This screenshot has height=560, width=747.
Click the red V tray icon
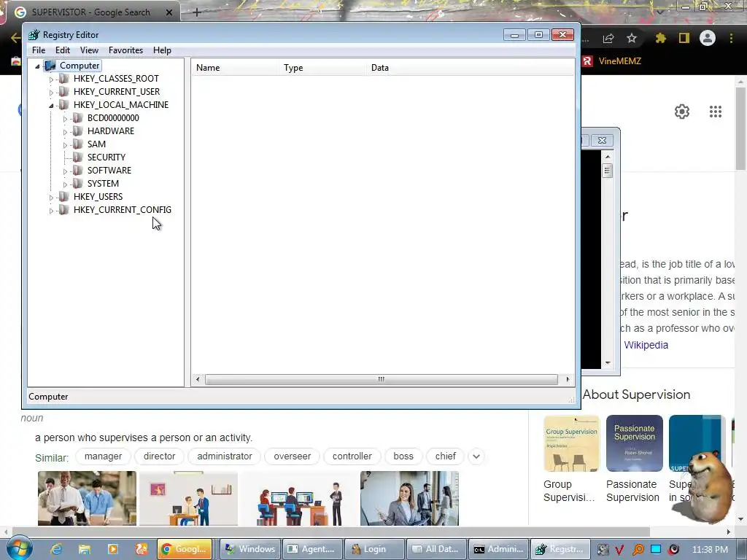pos(619,550)
